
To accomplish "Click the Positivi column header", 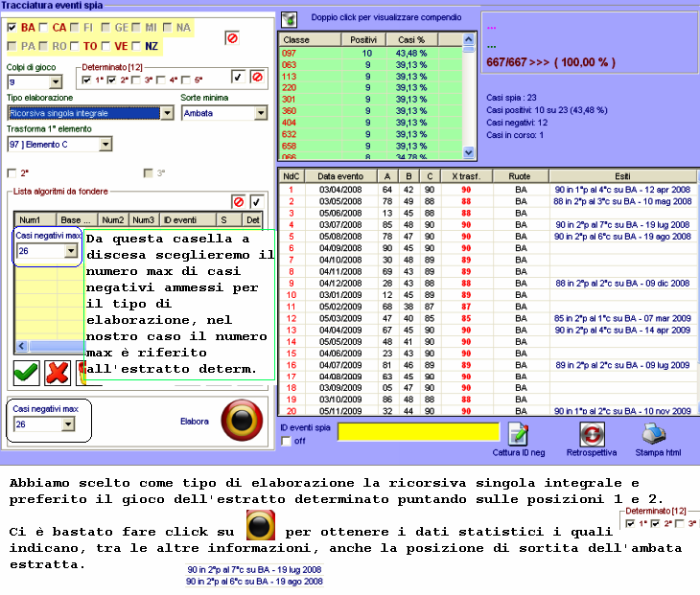I will [x=363, y=39].
